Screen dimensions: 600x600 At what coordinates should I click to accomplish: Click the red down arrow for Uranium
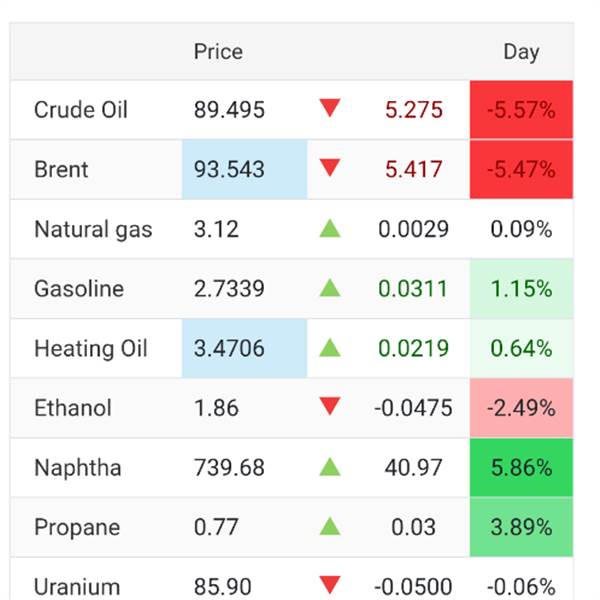330,586
